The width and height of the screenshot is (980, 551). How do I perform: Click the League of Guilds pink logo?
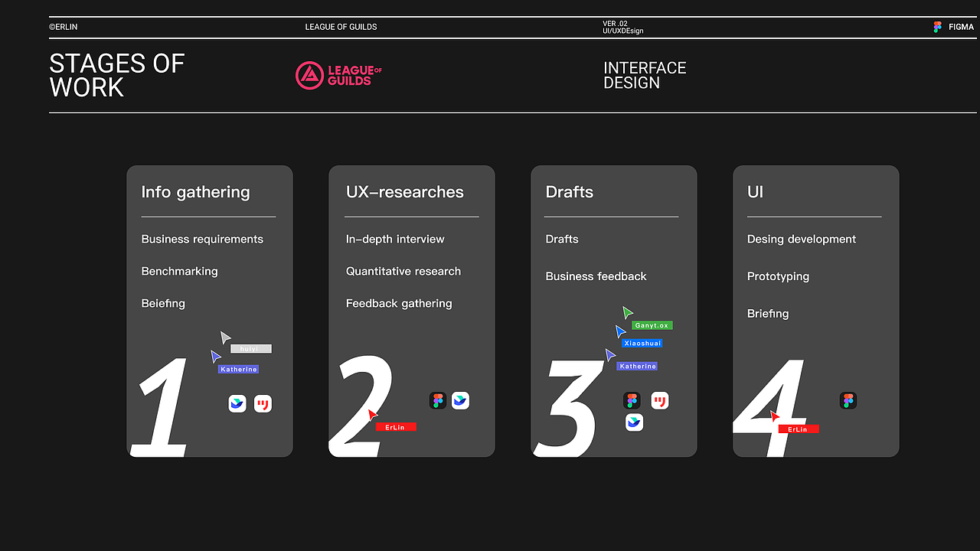pyautogui.click(x=338, y=75)
